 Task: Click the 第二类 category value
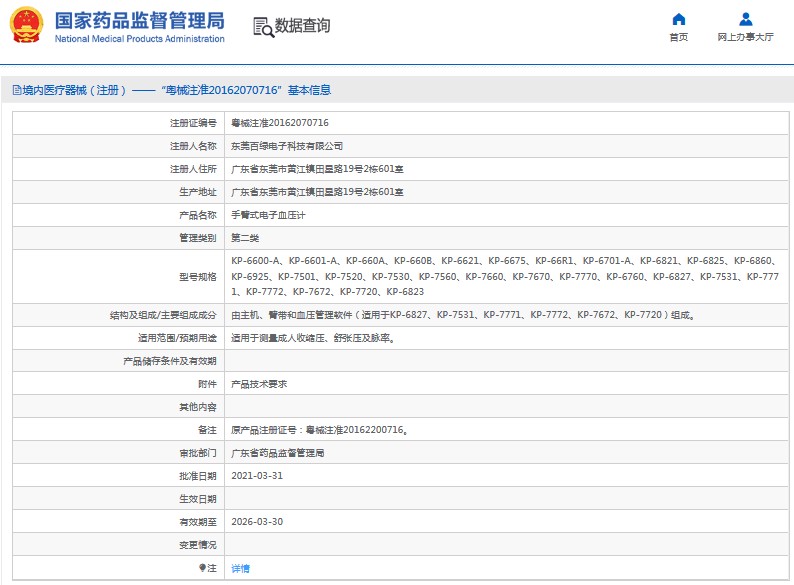(x=245, y=238)
